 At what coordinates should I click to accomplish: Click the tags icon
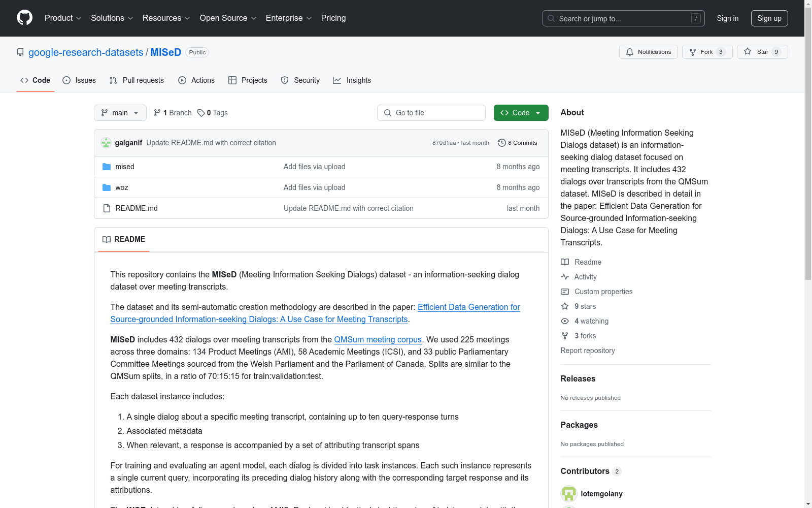pyautogui.click(x=201, y=113)
